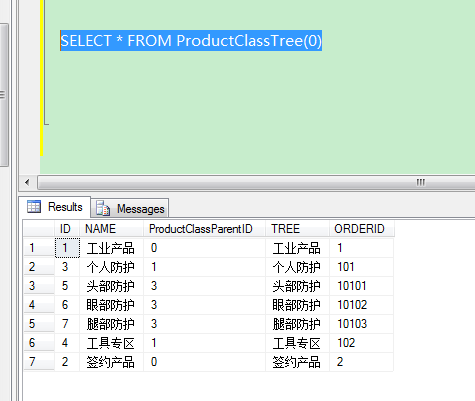Click the left scroll arrow of horizontal scrollbar
The width and height of the screenshot is (475, 401).
coord(27,183)
